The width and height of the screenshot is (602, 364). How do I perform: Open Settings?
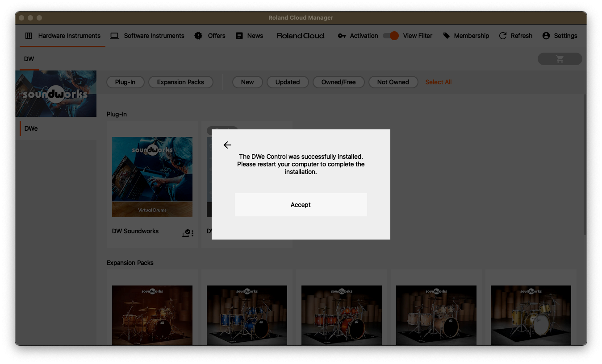click(x=560, y=36)
